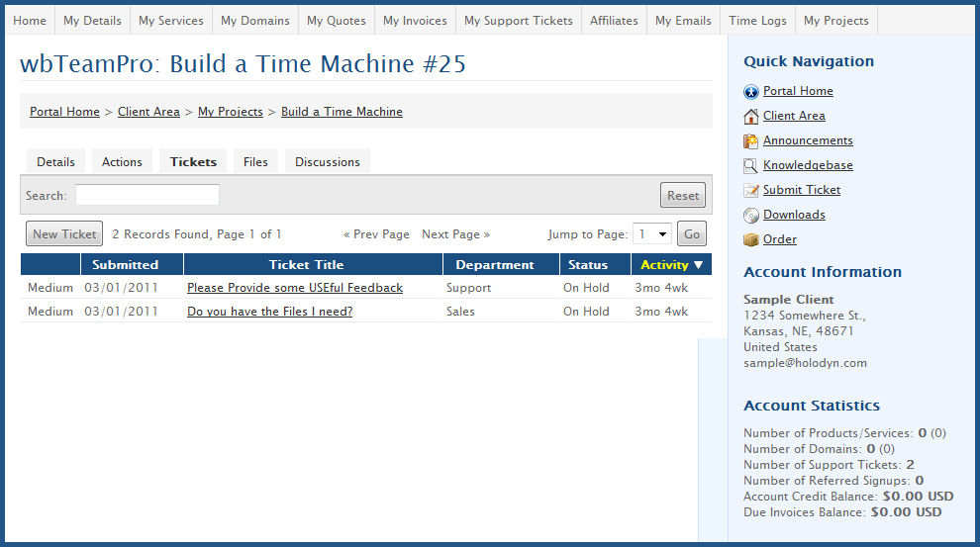Sort tickets by Department column header
Image resolution: width=980 pixels, height=547 pixels.
494,265
